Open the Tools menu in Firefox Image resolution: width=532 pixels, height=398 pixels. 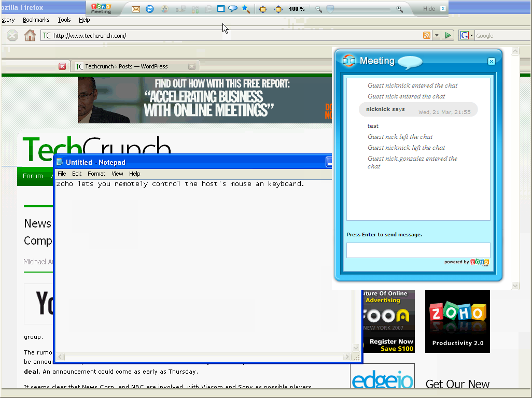pyautogui.click(x=64, y=20)
